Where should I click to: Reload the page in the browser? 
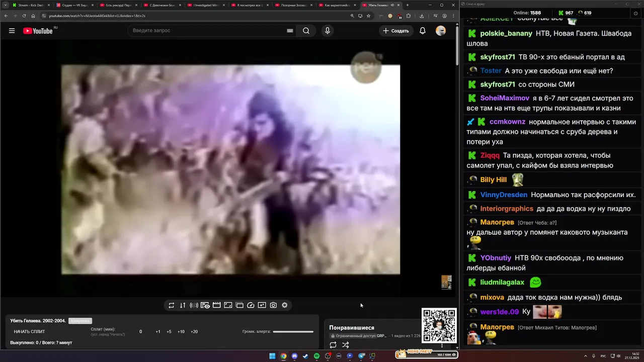point(24,16)
